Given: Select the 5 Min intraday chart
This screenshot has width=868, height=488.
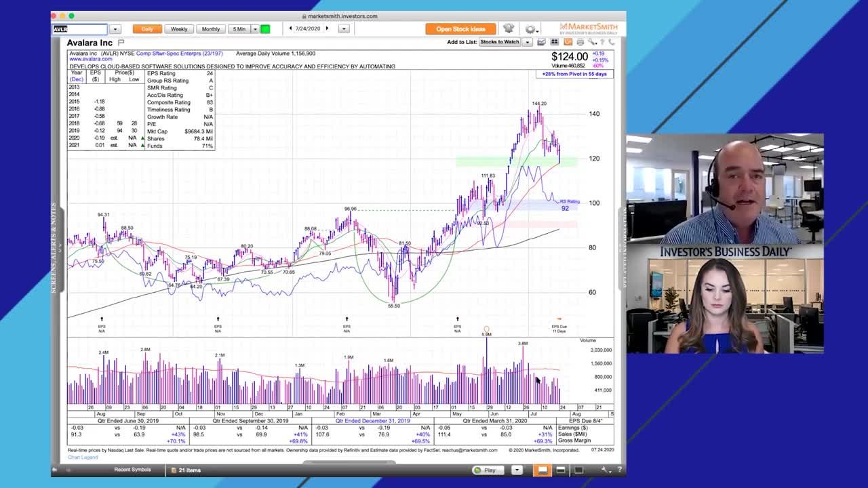Looking at the screenshot, I should (x=239, y=29).
